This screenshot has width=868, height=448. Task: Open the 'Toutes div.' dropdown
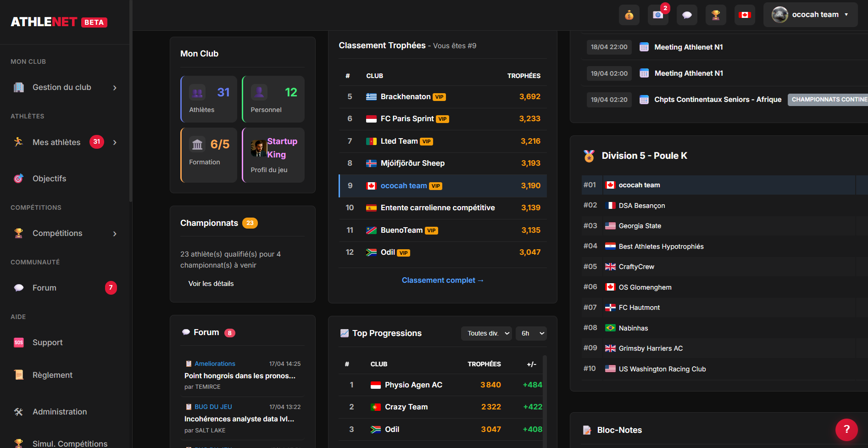coord(486,333)
